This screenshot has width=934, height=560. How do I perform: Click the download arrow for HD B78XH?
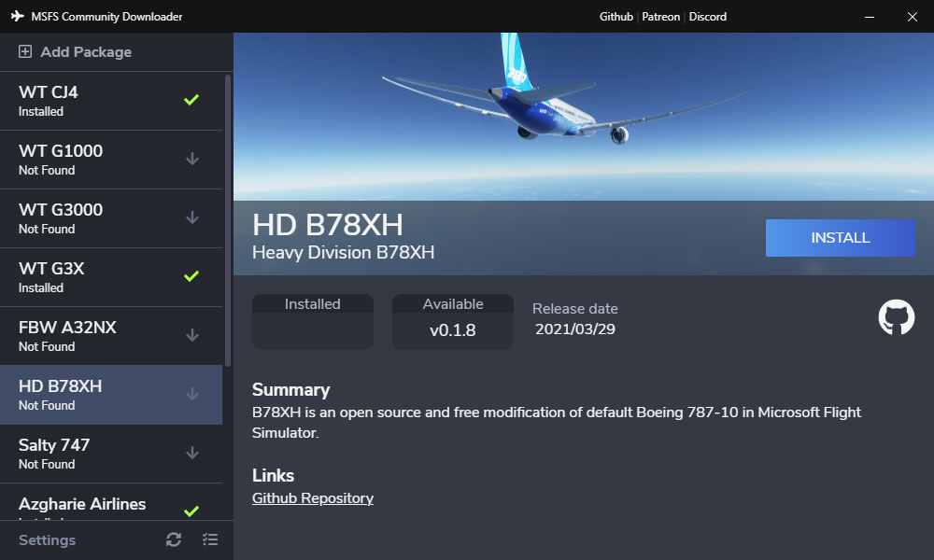pos(191,394)
